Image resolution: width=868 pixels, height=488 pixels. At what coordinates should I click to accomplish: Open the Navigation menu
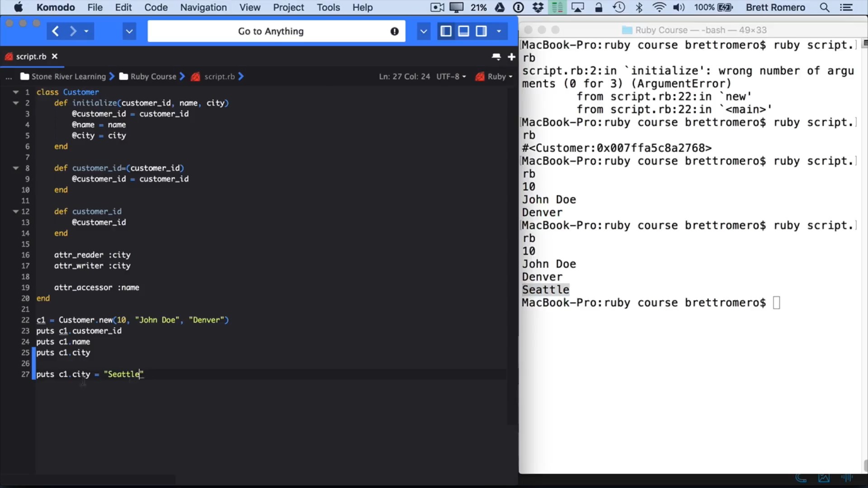[203, 7]
